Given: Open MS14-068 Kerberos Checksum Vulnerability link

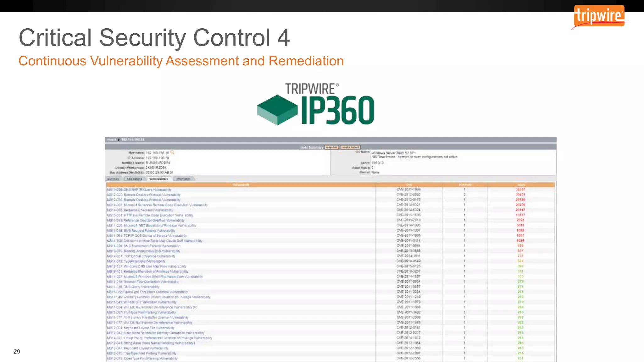Looking at the screenshot, I should point(140,210).
